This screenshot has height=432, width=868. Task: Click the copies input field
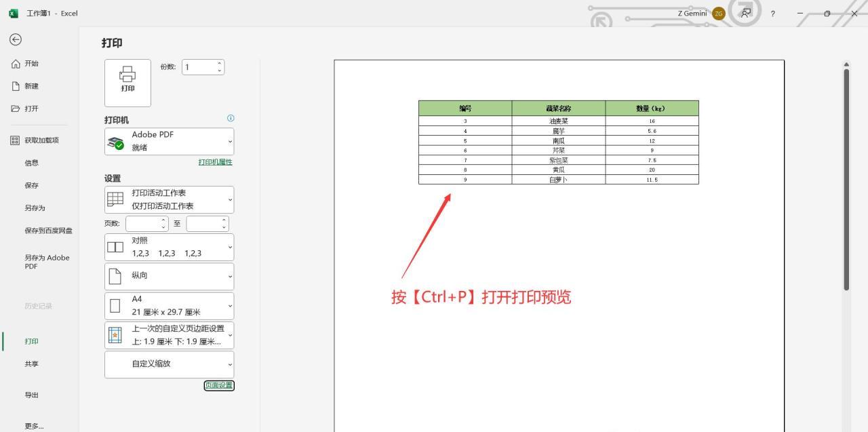[x=198, y=67]
